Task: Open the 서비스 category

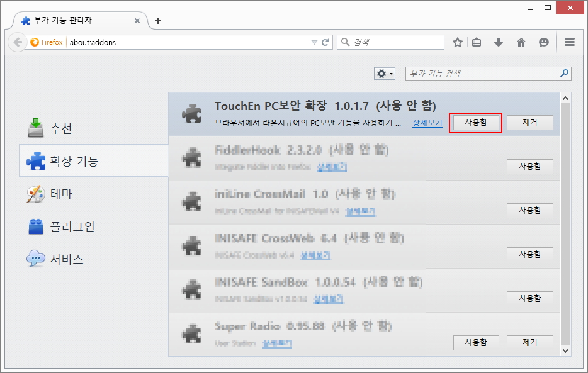Action: (94, 259)
